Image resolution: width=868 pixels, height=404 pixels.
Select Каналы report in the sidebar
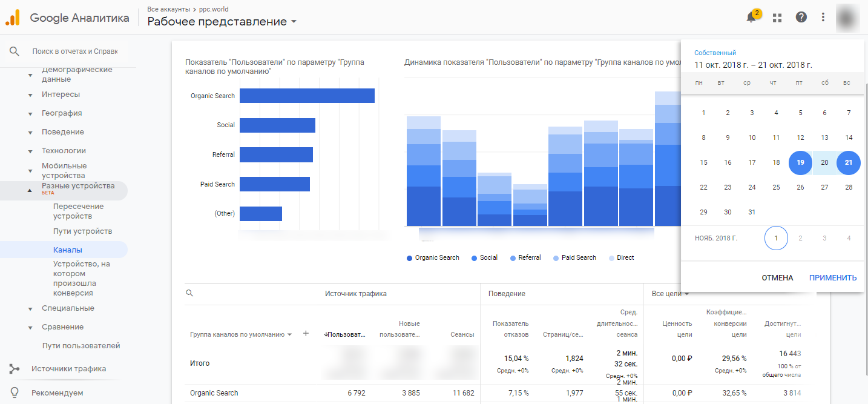pos(67,250)
